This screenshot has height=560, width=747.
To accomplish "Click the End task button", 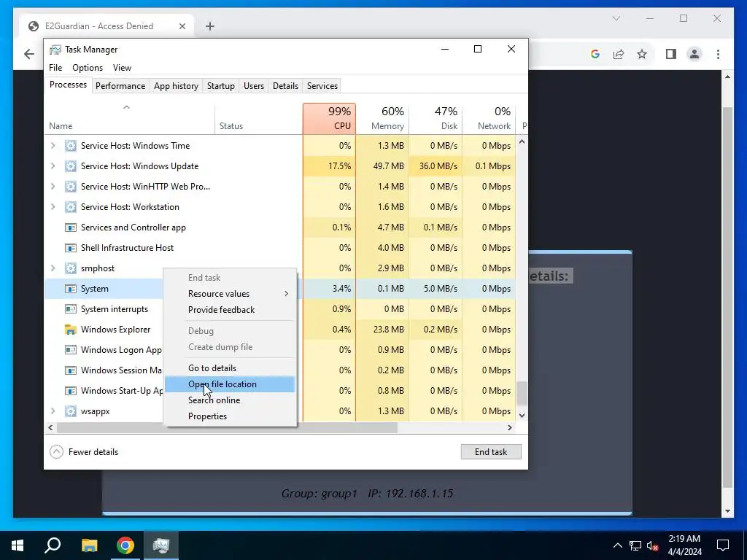I will click(x=491, y=452).
